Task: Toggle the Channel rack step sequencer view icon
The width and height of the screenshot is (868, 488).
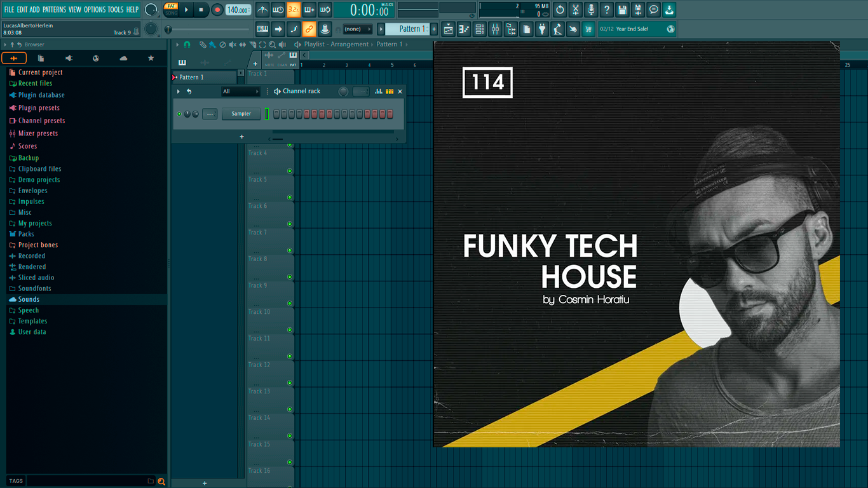Action: (390, 91)
